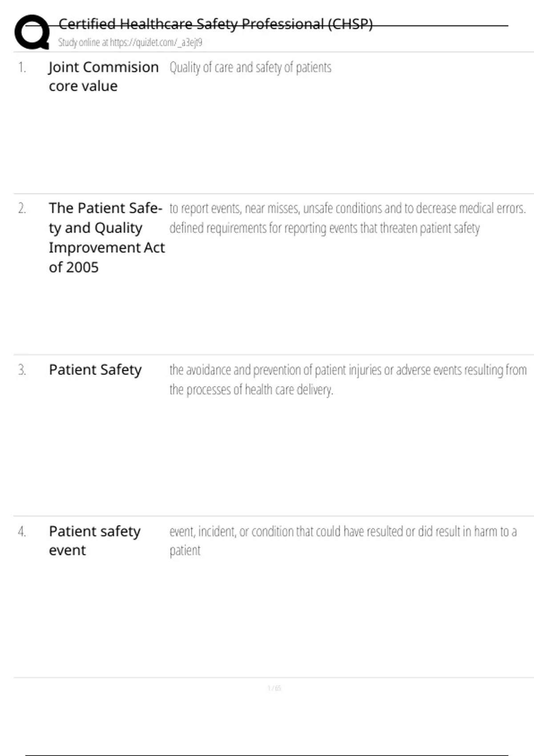Click 'defined requirements for reporting events' line
The height and width of the screenshot is (756, 534).
click(324, 228)
